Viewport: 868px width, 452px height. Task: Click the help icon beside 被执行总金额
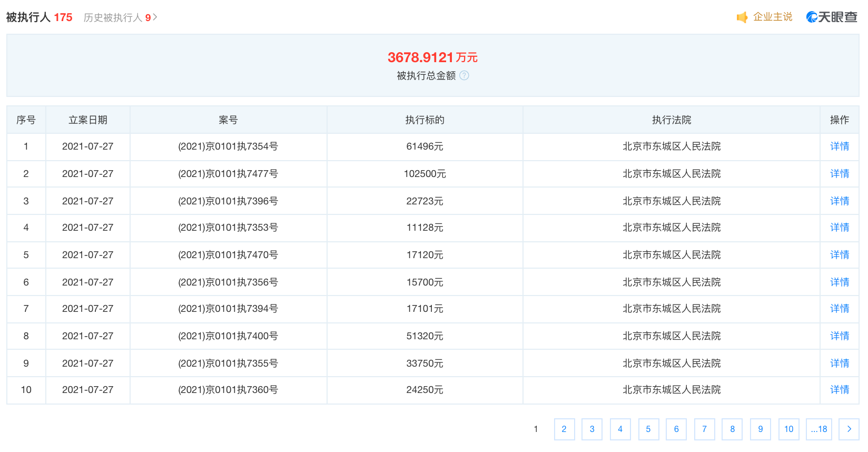coord(464,75)
